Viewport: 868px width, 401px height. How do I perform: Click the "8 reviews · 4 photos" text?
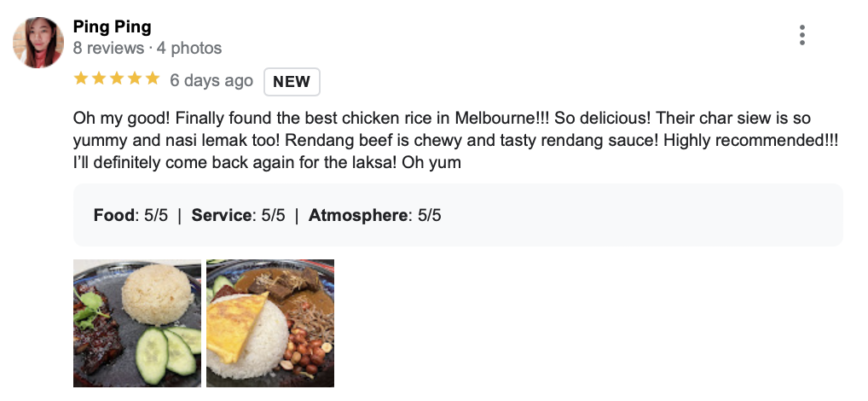[x=148, y=48]
